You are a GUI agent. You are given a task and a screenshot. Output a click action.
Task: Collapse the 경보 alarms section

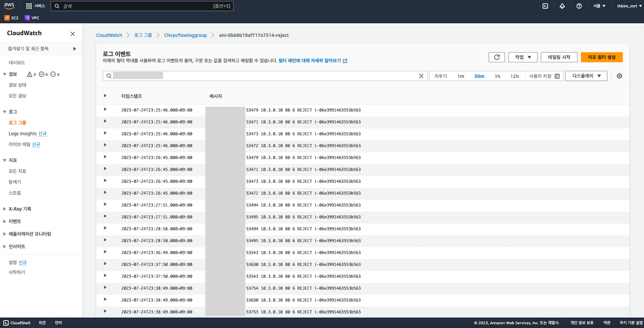5,74
